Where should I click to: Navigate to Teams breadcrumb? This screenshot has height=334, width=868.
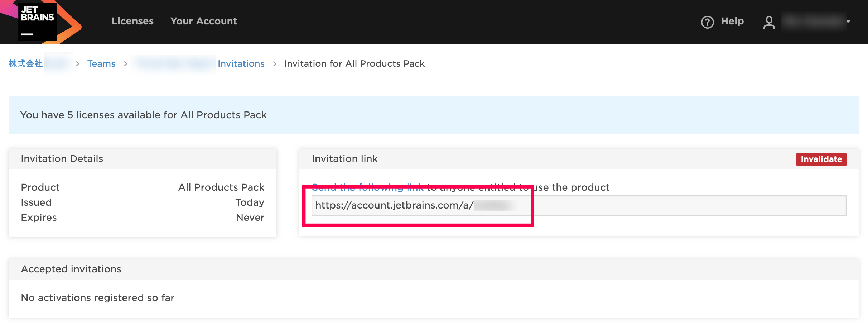101,63
